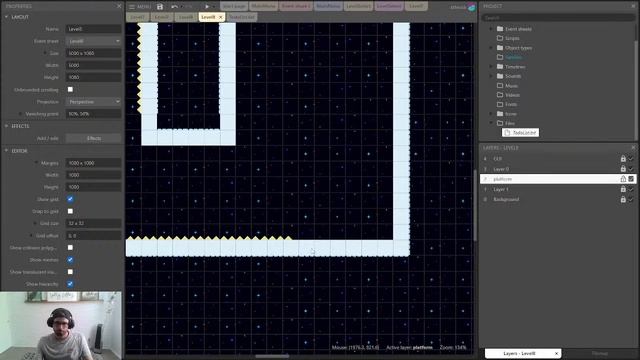Close the active Level8 tab

220,17
